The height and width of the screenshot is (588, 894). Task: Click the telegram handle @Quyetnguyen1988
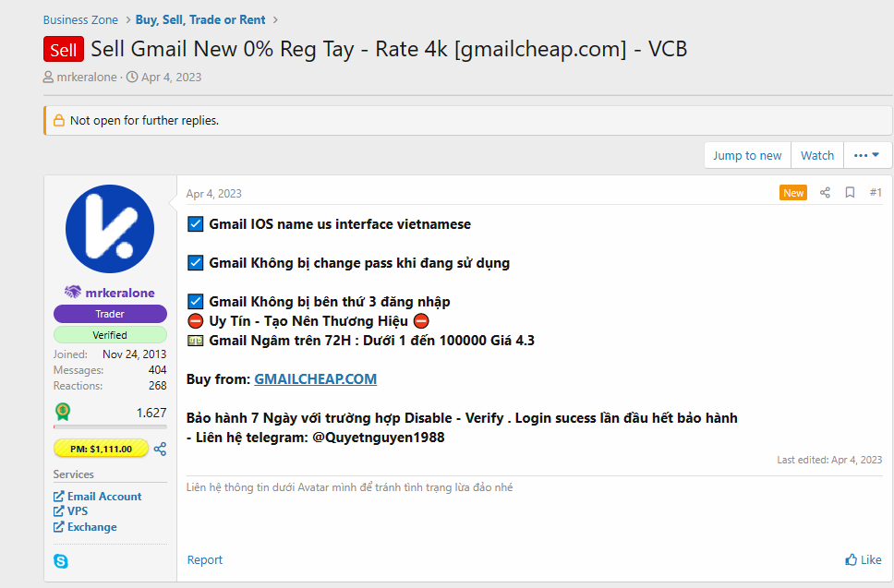(378, 438)
